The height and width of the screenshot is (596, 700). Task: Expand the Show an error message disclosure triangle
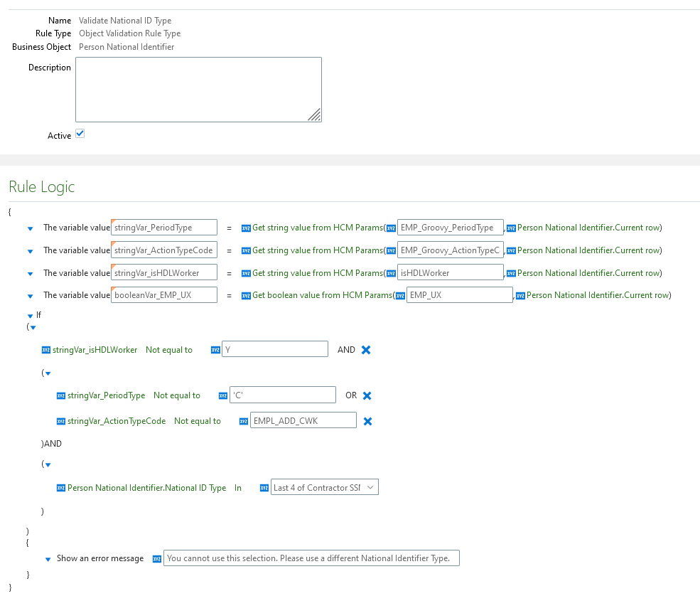(48, 558)
